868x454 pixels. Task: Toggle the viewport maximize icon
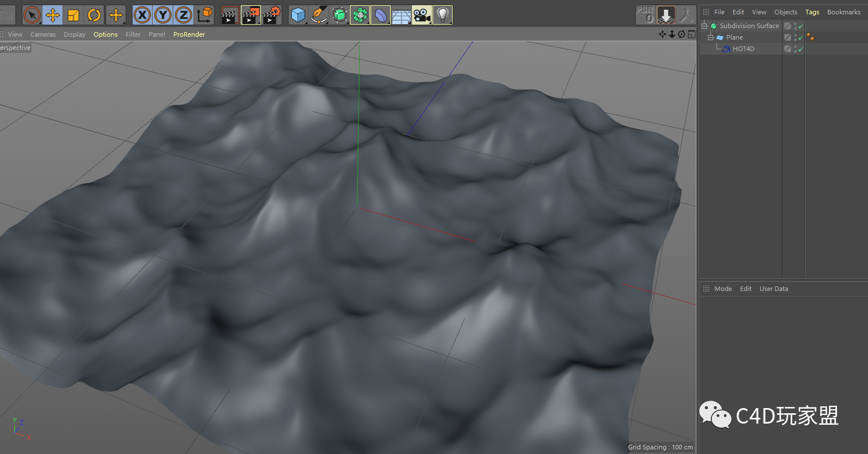pos(691,34)
